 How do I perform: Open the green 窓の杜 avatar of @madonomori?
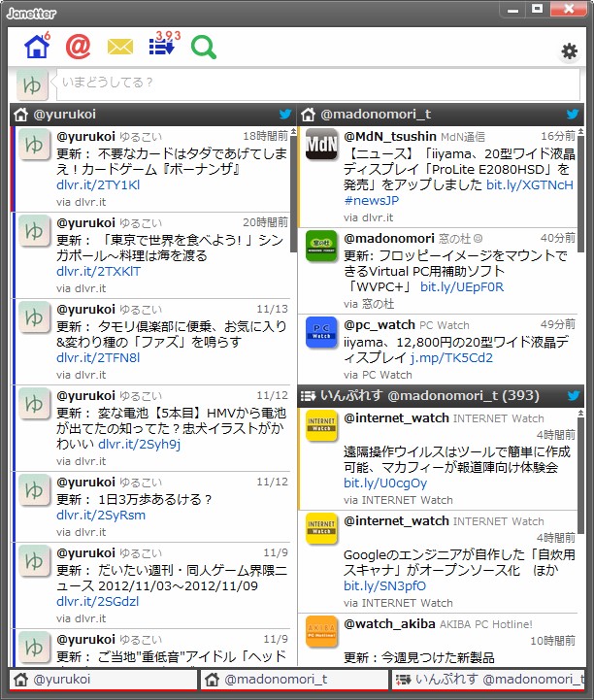[x=321, y=246]
